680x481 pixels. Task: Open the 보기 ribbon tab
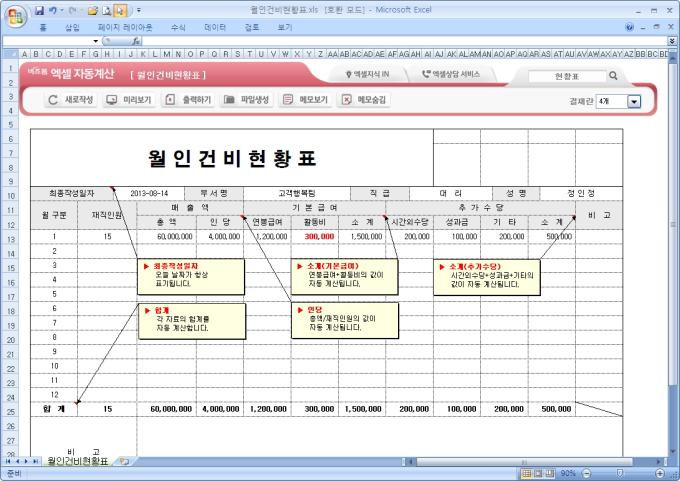[x=284, y=27]
